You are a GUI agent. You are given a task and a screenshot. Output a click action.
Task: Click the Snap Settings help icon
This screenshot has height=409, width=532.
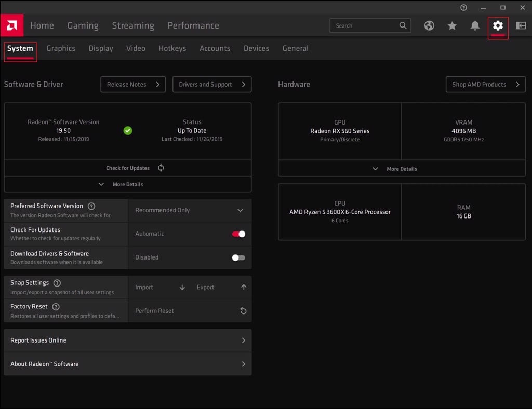57,283
